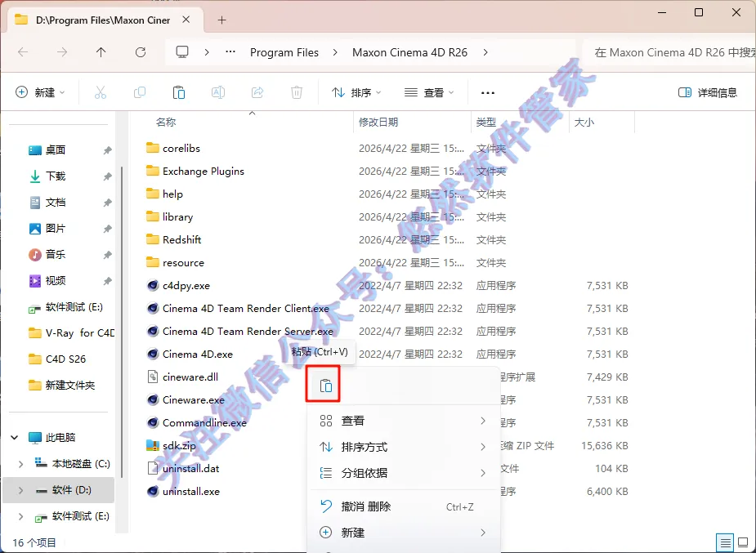This screenshot has height=553, width=756.
Task: Sort by the 类型 column header
Action: [486, 123]
